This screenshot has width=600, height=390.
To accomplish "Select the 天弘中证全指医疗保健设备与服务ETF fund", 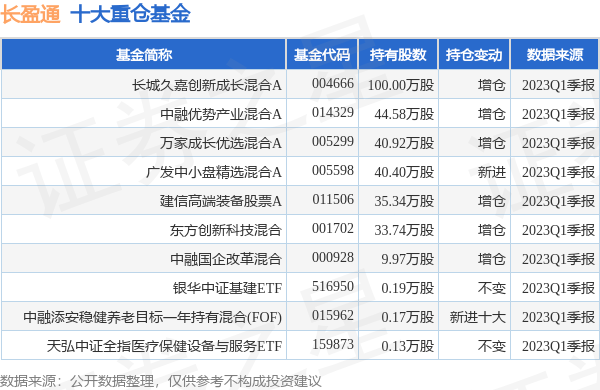I will [x=165, y=346].
